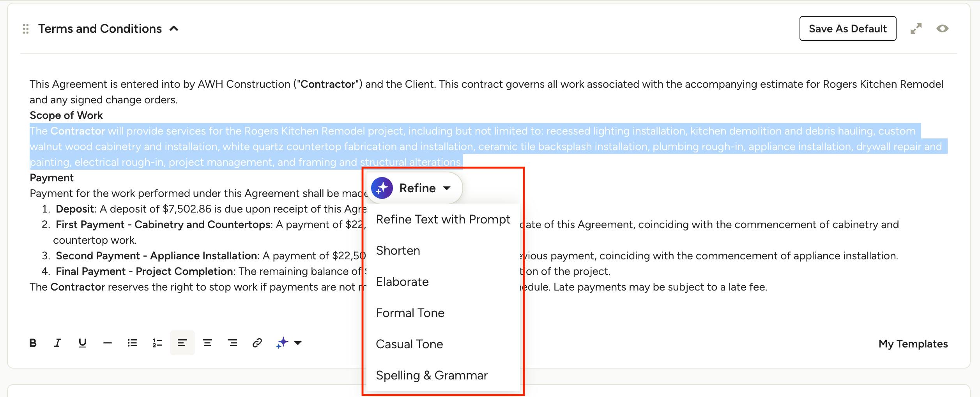Toggle left text alignment
980x397 pixels.
click(x=182, y=343)
